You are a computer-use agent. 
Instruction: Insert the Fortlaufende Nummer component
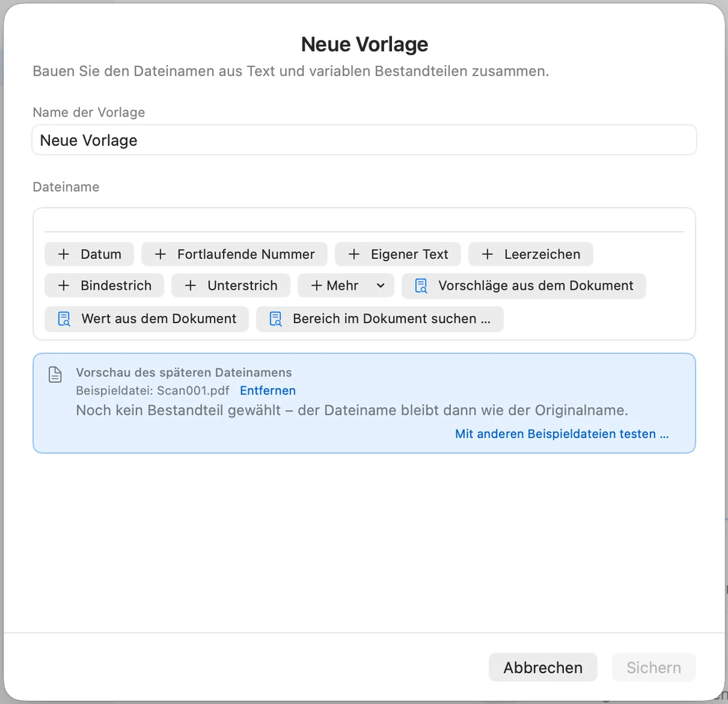(x=234, y=254)
